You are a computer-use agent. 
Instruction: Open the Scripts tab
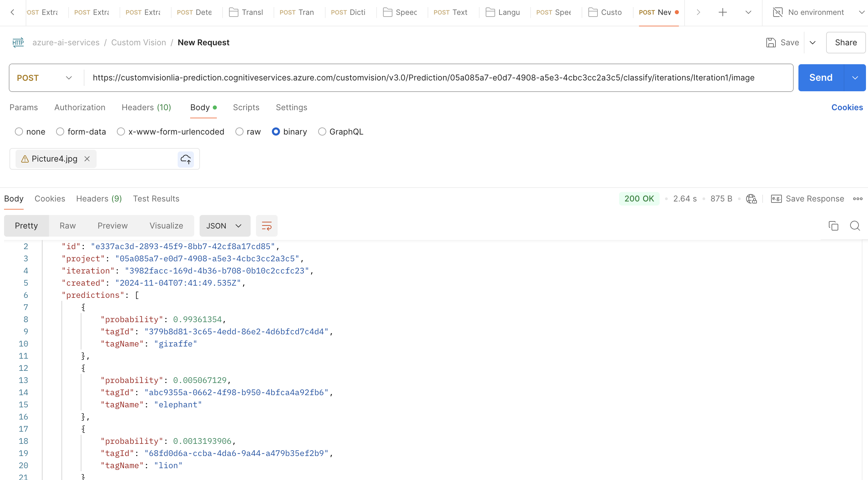click(246, 107)
